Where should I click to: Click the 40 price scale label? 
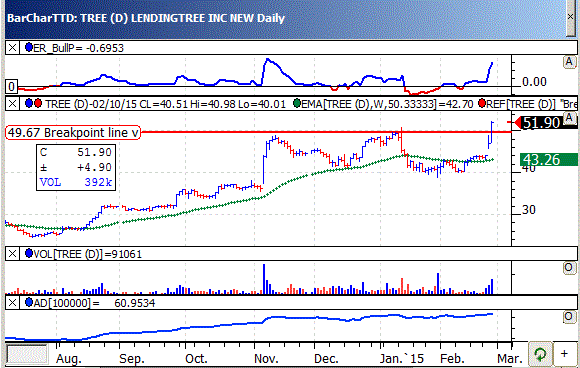click(529, 169)
